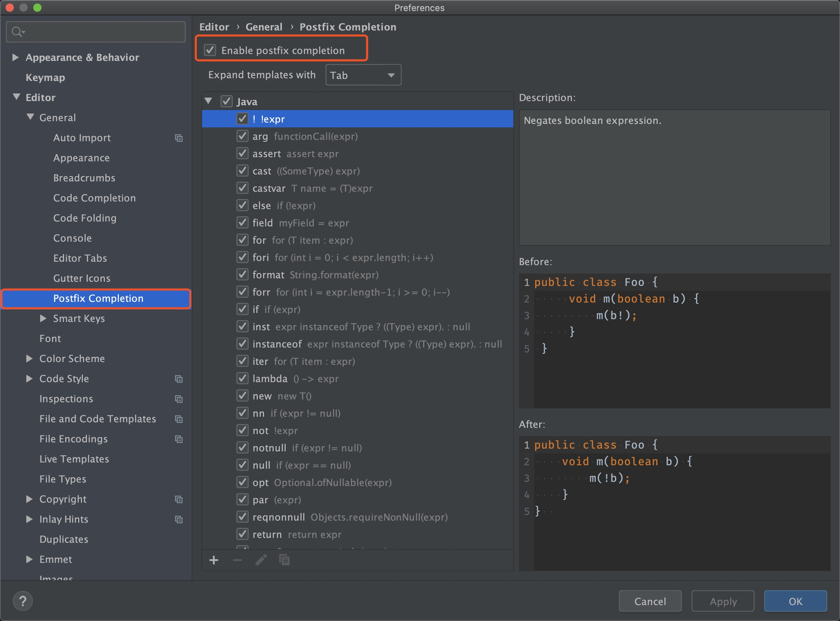Uncheck the Java templates group checkbox
840x621 pixels.
point(226,101)
